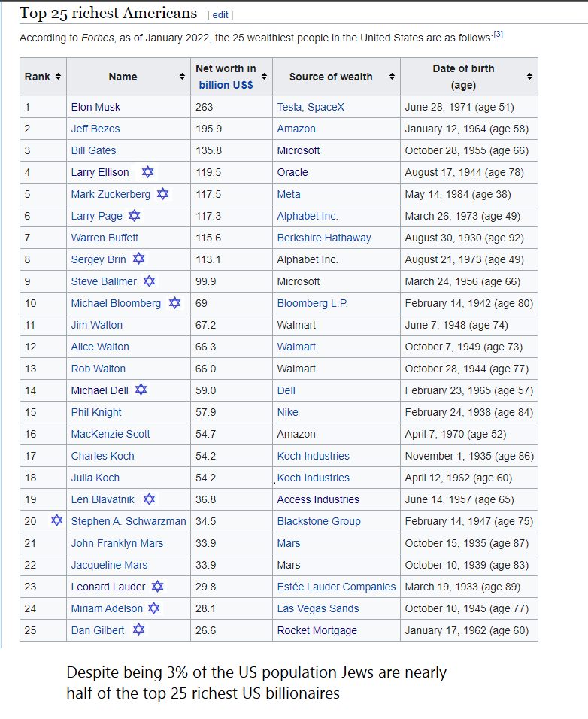The width and height of the screenshot is (588, 719).
Task: Open the 'billion US$' header link
Action: 226,85
